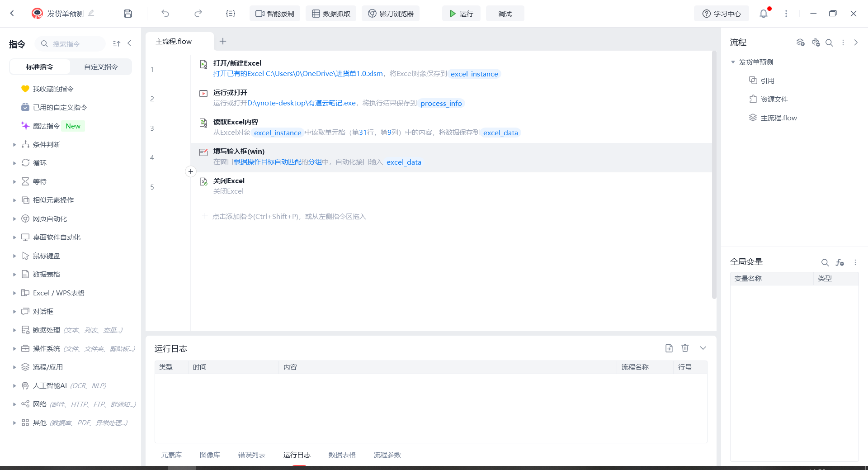868x470 pixels.
Task: Click the save icon in top toolbar
Action: coord(128,14)
